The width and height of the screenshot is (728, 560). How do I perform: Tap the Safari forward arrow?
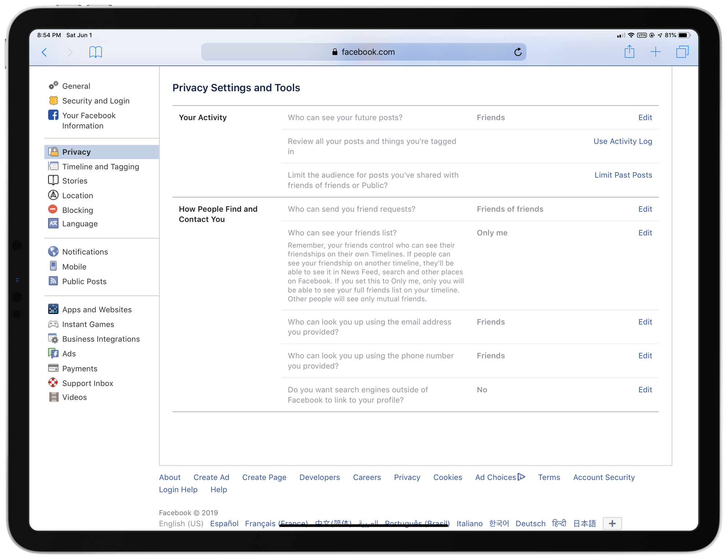click(70, 52)
